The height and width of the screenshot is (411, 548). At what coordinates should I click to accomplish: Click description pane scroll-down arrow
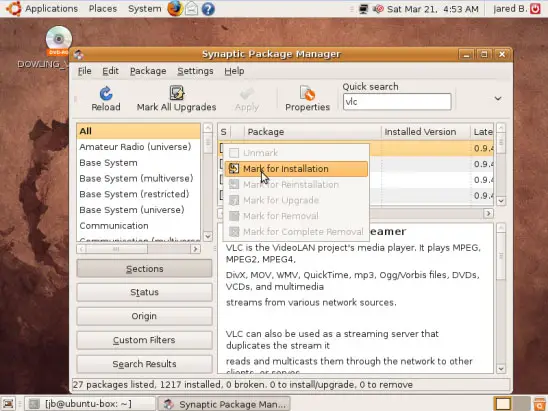(501, 369)
